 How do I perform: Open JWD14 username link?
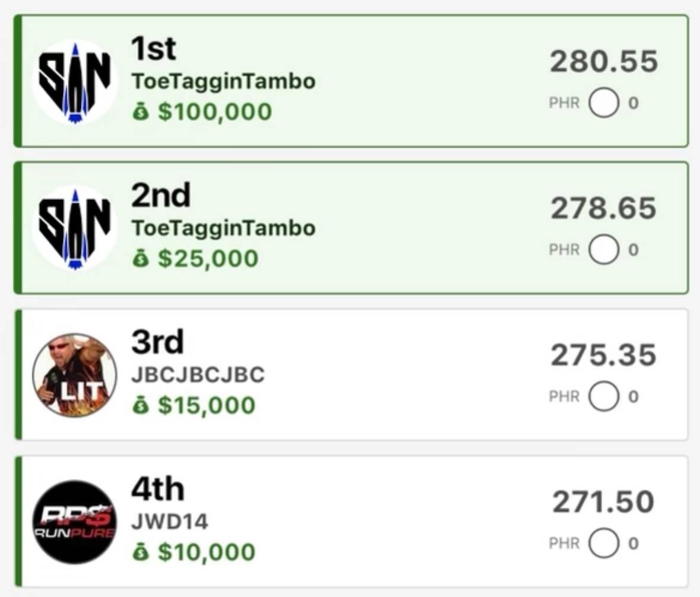170,522
